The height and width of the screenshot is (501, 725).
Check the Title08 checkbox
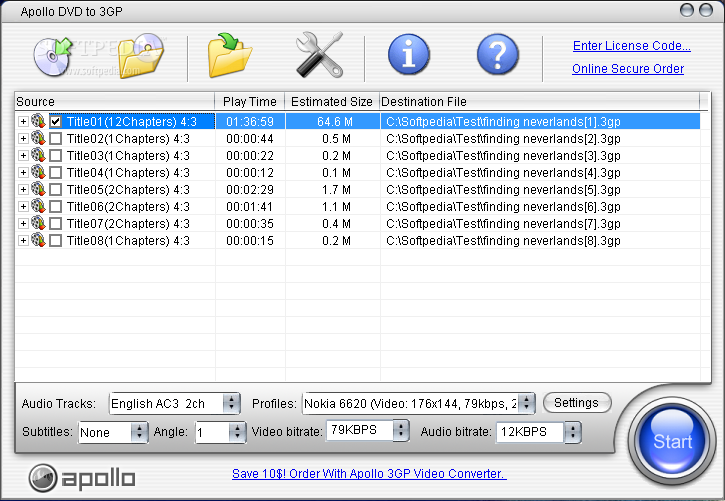pos(55,241)
